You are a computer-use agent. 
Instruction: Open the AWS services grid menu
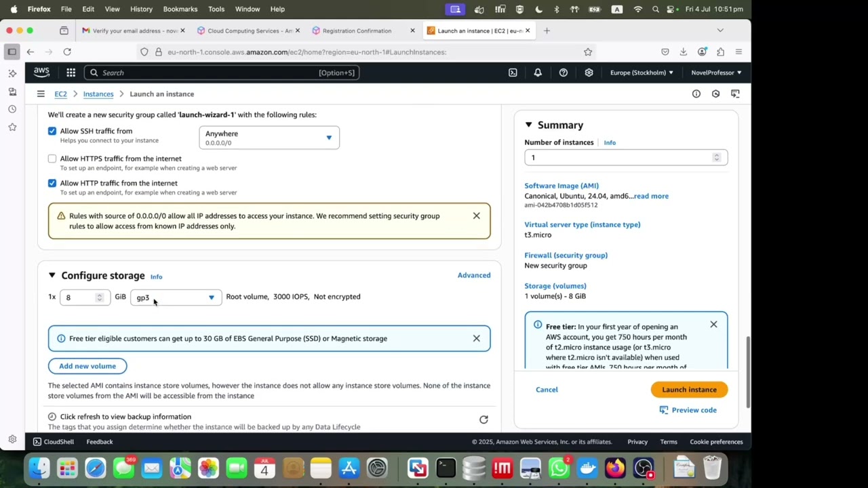pyautogui.click(x=71, y=73)
